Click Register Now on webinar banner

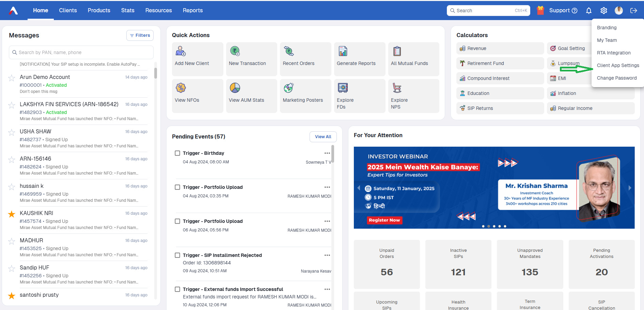pos(384,220)
